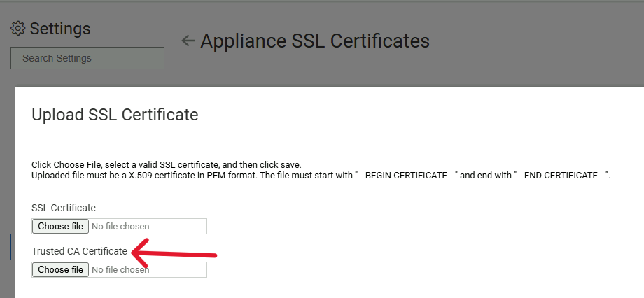The width and height of the screenshot is (644, 298).
Task: Focus the Search Settings field
Action: [87, 58]
